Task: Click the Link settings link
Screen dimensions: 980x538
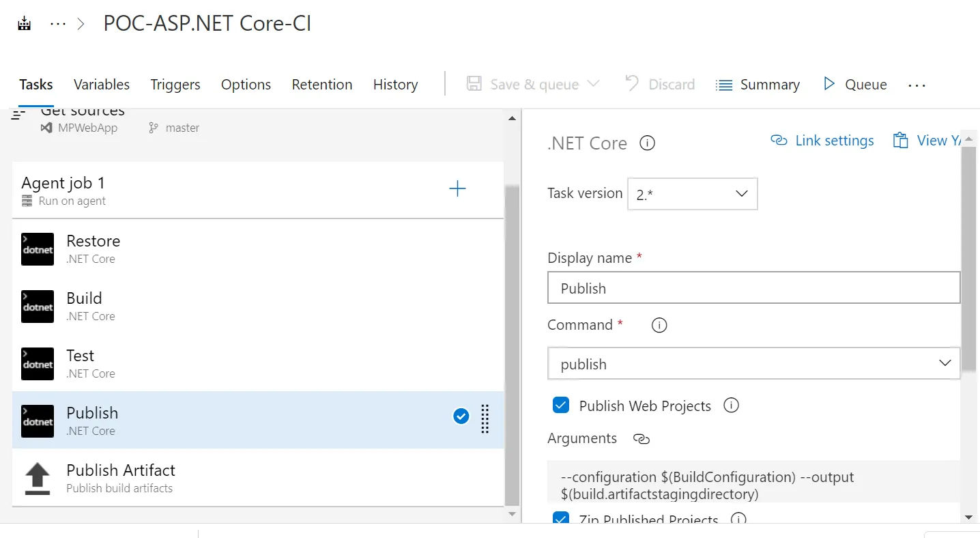Action: coord(822,141)
